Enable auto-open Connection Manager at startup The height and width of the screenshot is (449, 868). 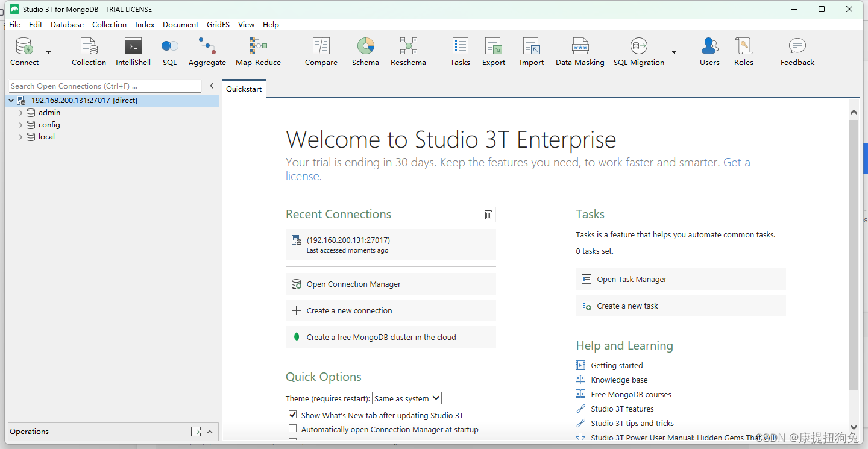coord(293,429)
